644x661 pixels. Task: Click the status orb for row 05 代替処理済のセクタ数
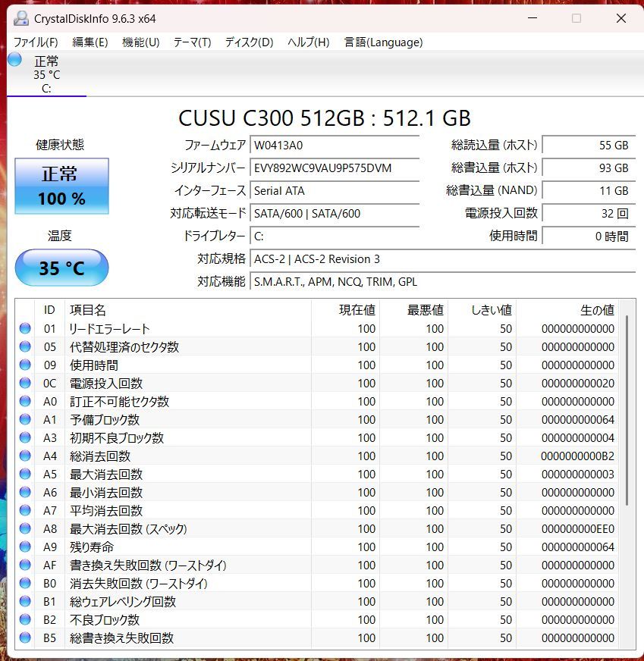click(25, 346)
